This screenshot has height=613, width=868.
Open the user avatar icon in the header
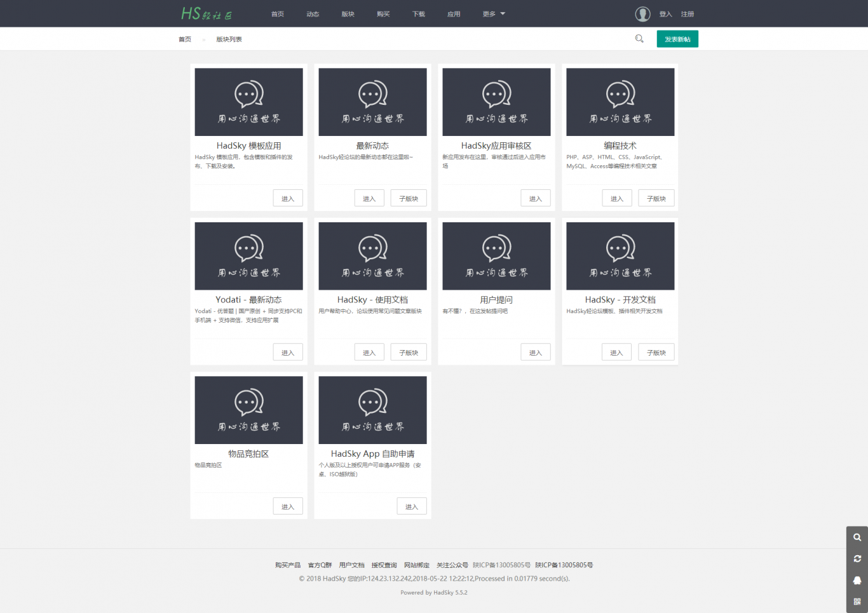pyautogui.click(x=642, y=14)
